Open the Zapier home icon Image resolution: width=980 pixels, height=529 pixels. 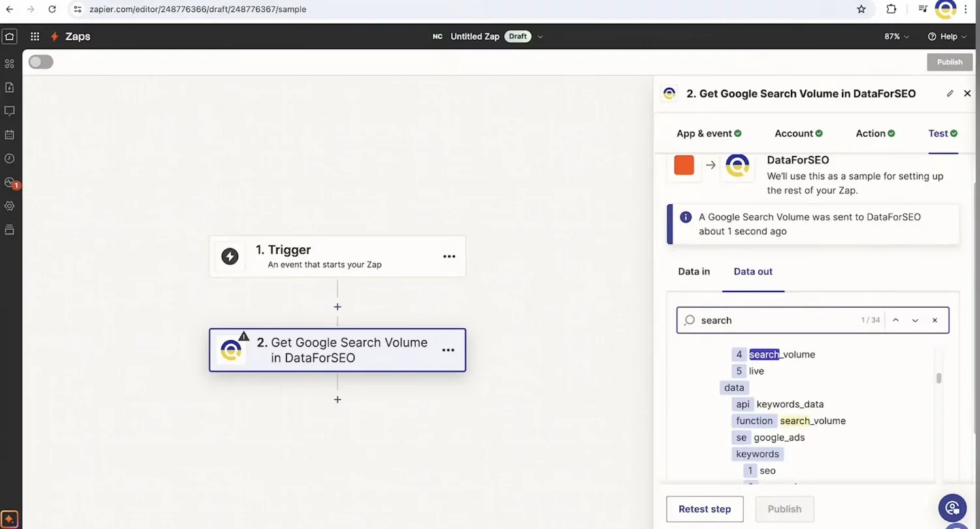point(9,37)
